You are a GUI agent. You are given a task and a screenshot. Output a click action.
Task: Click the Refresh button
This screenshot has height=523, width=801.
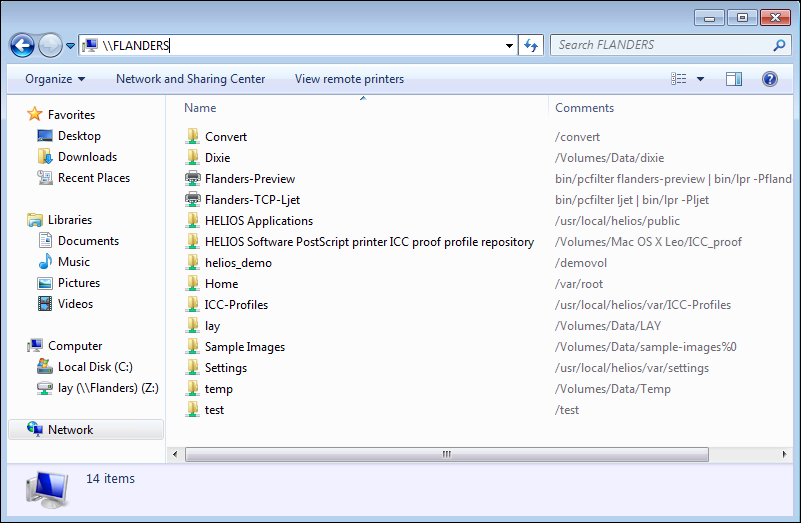point(531,45)
